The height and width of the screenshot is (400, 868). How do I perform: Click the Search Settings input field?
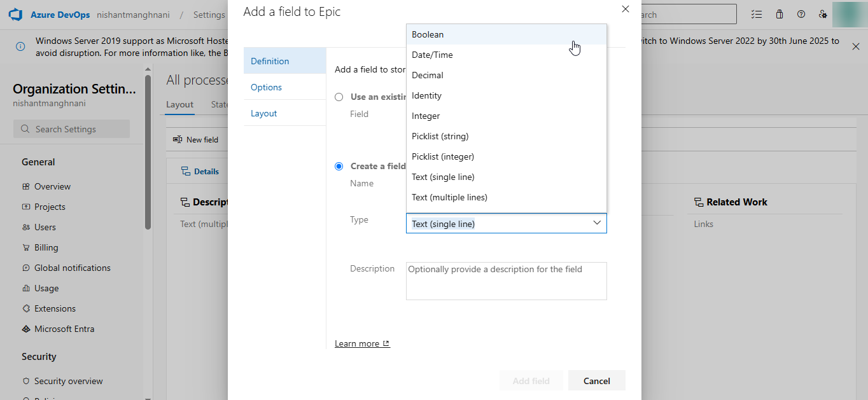71,128
